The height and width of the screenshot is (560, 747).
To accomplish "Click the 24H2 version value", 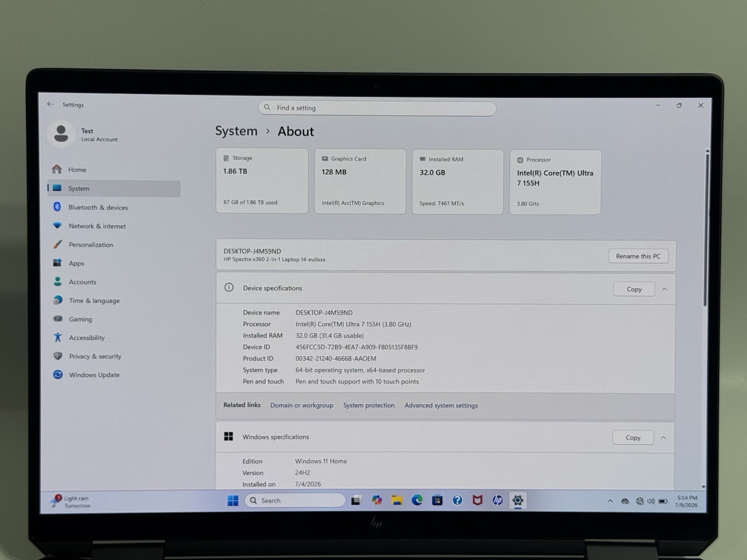I will pos(303,473).
